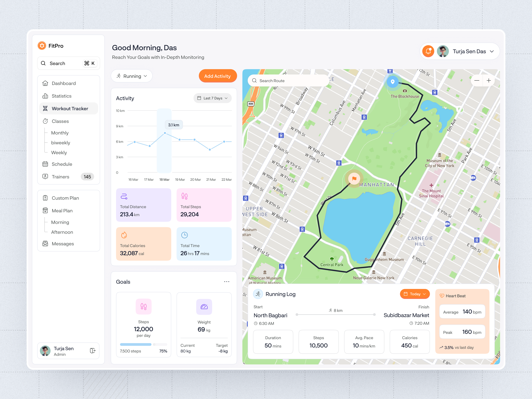Click the blue location pin on map
Viewport: 532px width, 399px height.
click(393, 82)
